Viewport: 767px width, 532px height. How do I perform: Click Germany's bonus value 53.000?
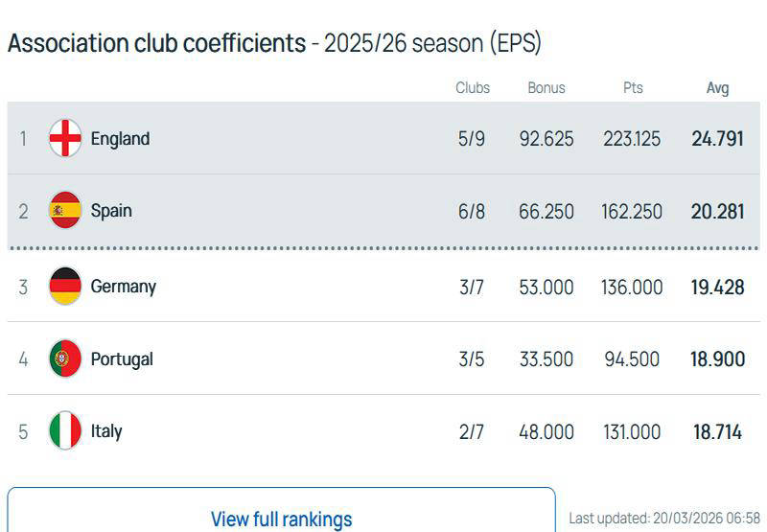pyautogui.click(x=546, y=286)
